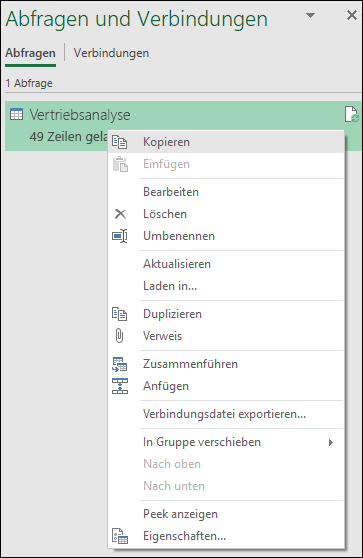The image size is (363, 558).
Task: Choose Peek anzeigen menu entry
Action: (x=226, y=514)
